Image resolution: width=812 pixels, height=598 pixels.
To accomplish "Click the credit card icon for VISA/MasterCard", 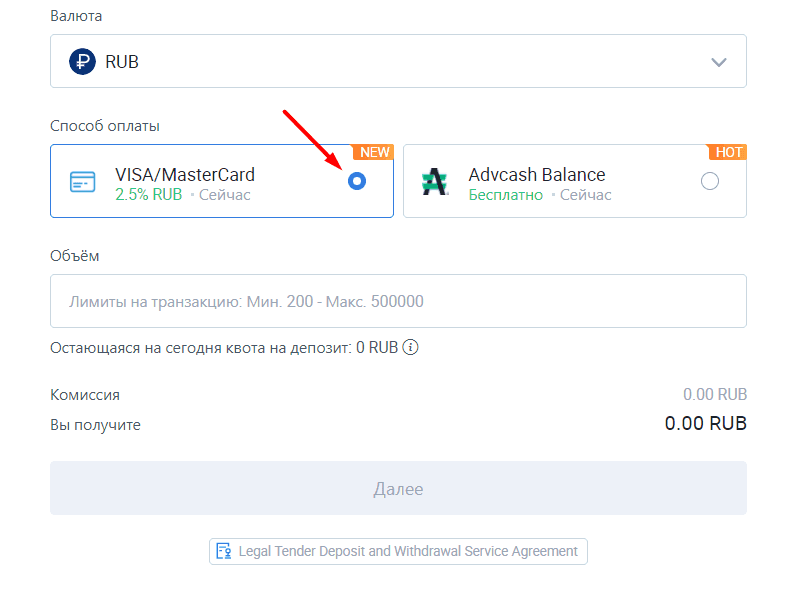I will click(82, 182).
